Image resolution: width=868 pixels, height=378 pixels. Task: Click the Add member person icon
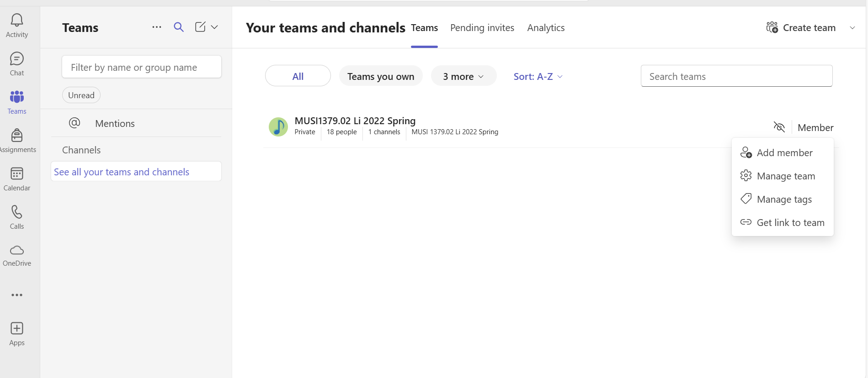pyautogui.click(x=746, y=152)
